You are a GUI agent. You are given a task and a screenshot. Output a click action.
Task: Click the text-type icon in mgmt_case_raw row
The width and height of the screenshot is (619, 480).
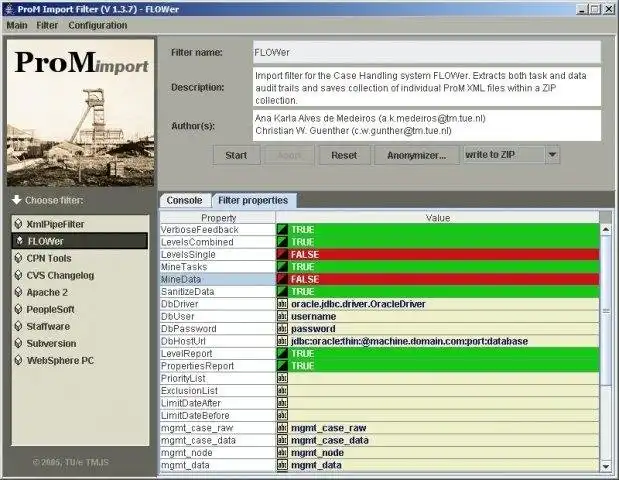pyautogui.click(x=282, y=428)
